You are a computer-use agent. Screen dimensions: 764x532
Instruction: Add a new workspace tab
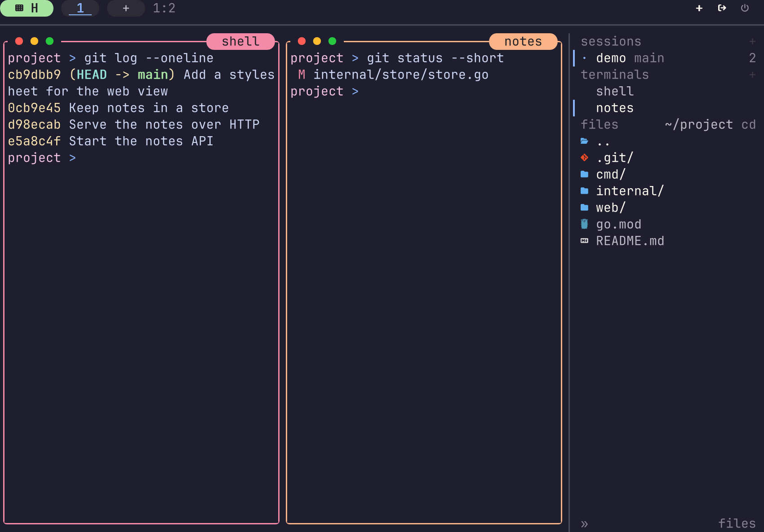click(126, 8)
